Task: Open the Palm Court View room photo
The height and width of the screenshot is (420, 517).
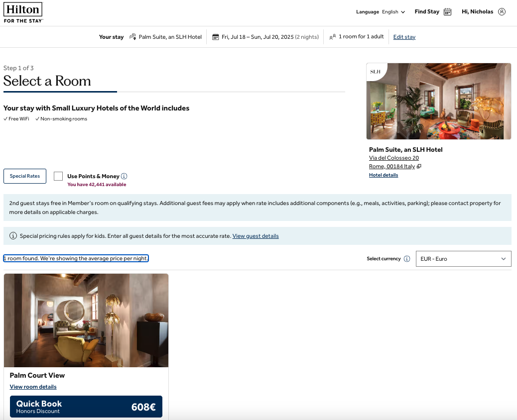Action: click(x=86, y=320)
